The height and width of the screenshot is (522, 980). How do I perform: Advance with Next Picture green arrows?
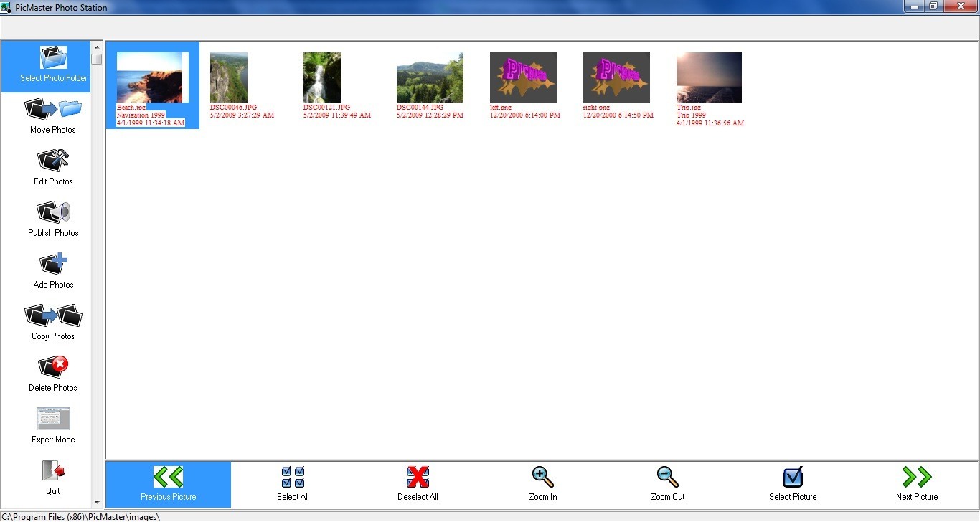pos(917,477)
